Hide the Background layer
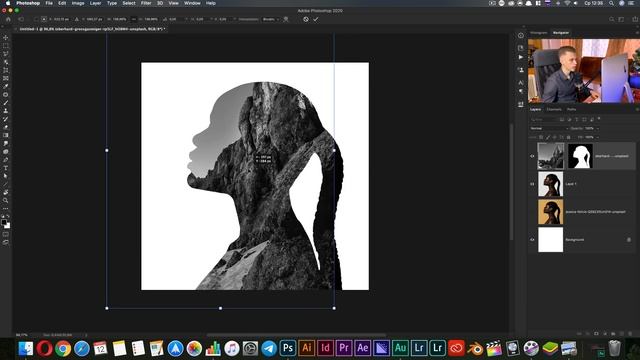The height and width of the screenshot is (360, 640). [x=532, y=240]
